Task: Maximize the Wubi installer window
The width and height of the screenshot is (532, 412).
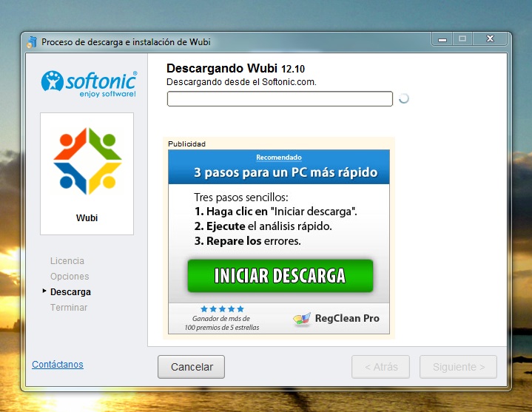Action: click(x=462, y=39)
